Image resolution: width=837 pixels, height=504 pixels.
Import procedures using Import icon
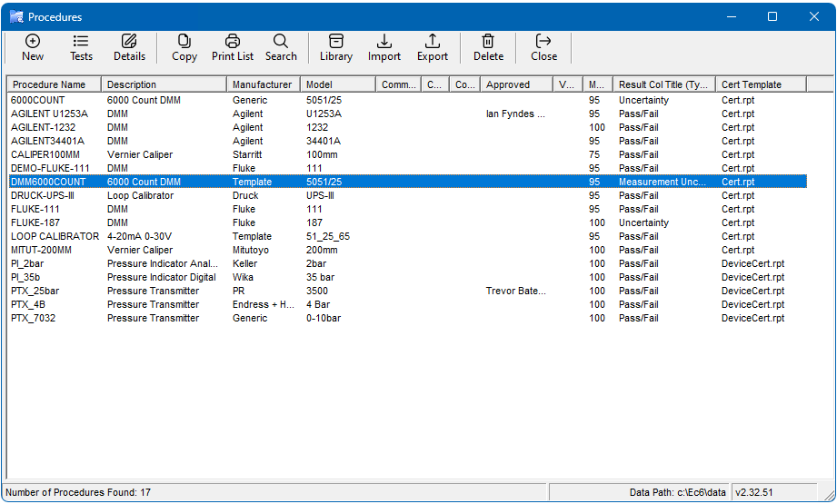point(384,47)
